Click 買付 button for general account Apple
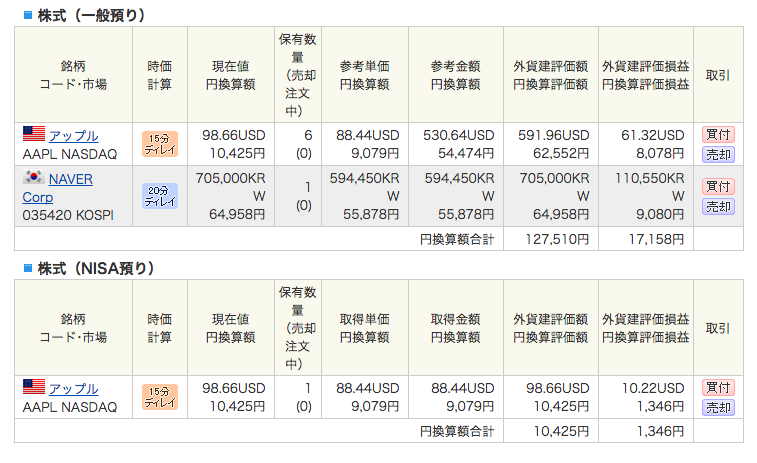The image size is (757, 463). pyautogui.click(x=718, y=134)
